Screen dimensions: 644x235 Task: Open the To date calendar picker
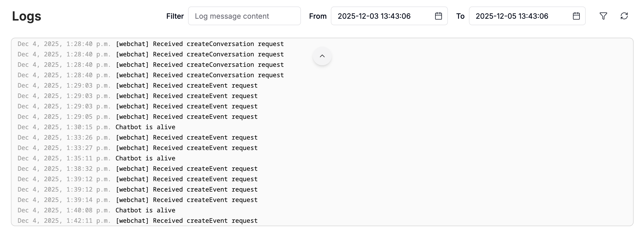(x=576, y=16)
